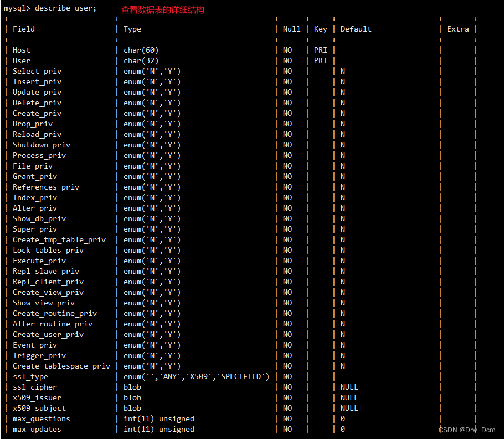Click the 'Alter_routine_priv' field name
The image size is (504, 439).
click(x=53, y=324)
